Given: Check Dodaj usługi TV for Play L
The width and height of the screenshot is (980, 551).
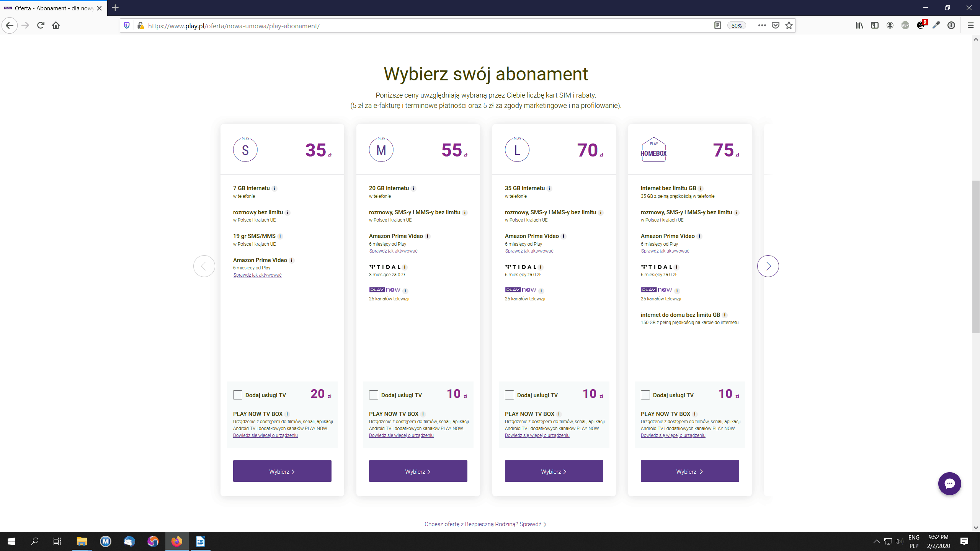Looking at the screenshot, I should pos(510,395).
